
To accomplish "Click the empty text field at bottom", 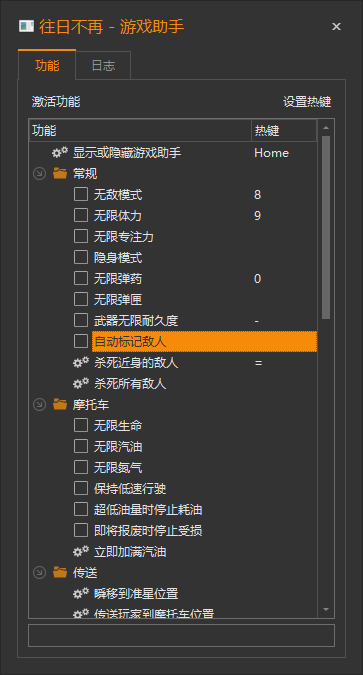I will pos(181,635).
